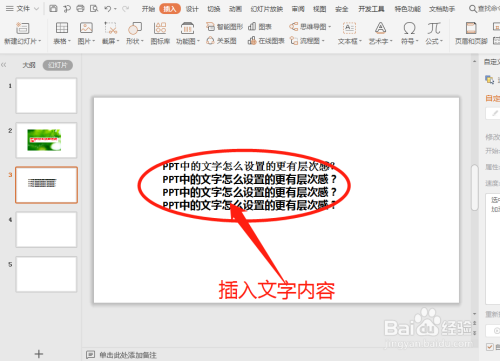500x361 pixels.
Task: Toggle the checkbox at animation pane bottom
Action: point(490,347)
